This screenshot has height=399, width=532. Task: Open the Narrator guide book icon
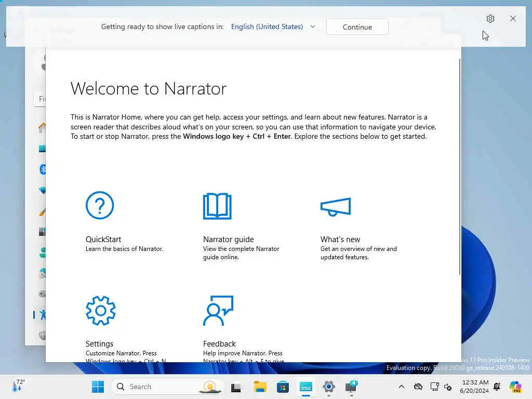217,206
